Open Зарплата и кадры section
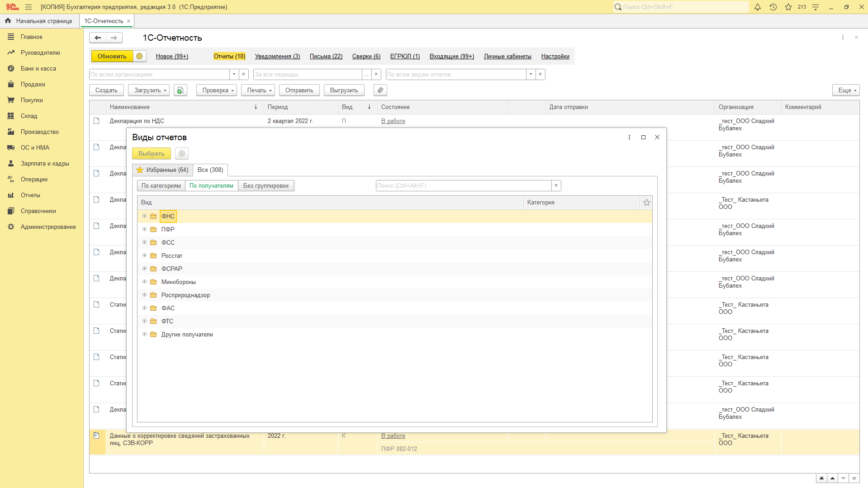This screenshot has height=488, width=868. 45,164
